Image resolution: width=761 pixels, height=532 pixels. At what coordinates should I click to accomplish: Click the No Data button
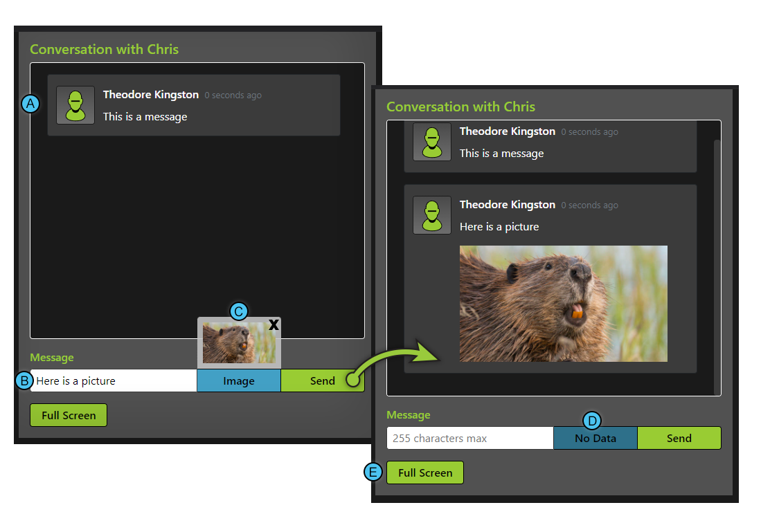(x=595, y=438)
